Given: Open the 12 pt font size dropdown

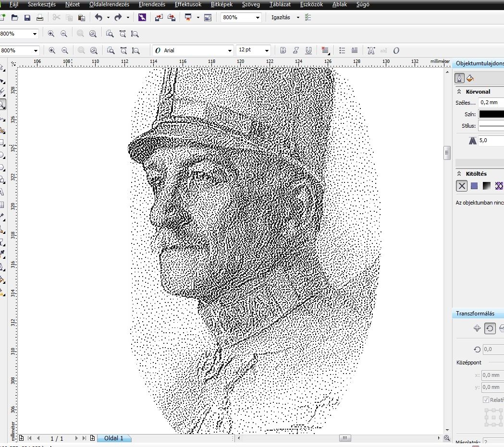Looking at the screenshot, I should tap(266, 50).
